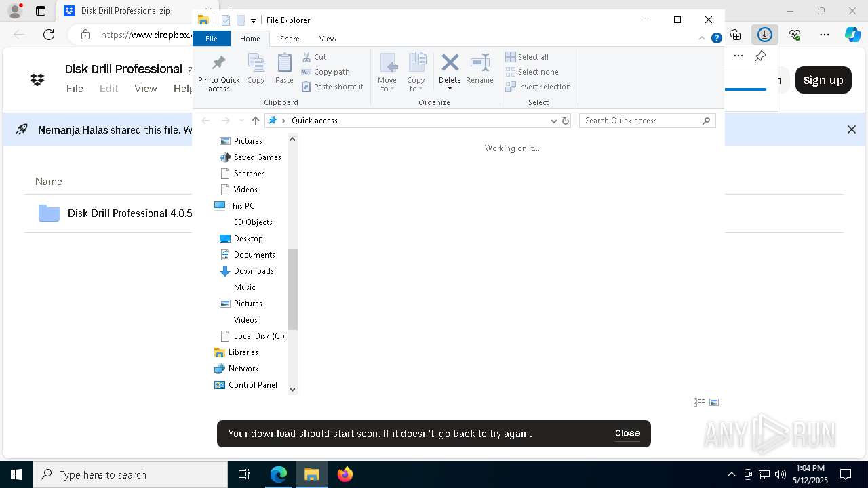Click Properties icon in title bar
Viewport: 868px width, 488px height.
pyautogui.click(x=226, y=20)
